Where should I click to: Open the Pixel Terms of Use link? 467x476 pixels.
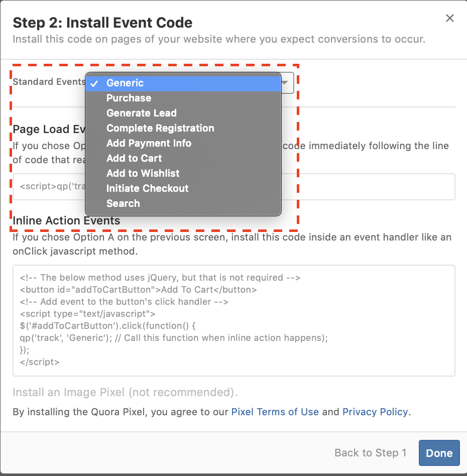point(275,412)
